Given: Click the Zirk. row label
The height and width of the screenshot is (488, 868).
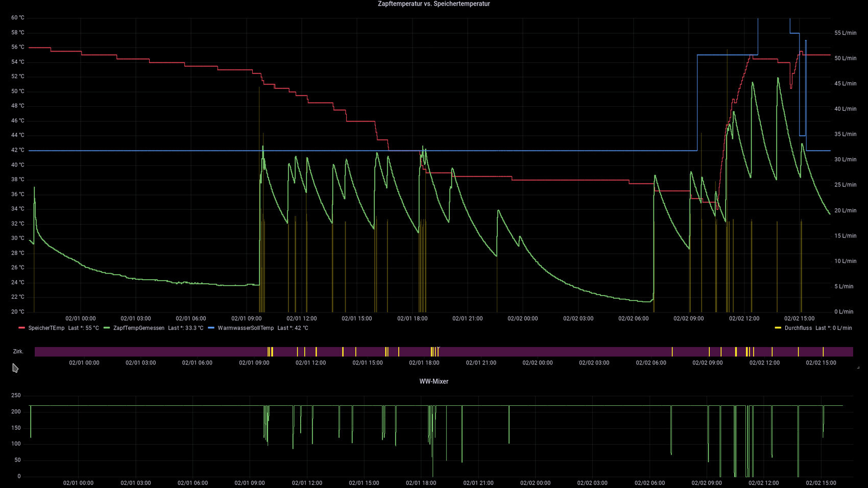Looking at the screenshot, I should click(18, 352).
